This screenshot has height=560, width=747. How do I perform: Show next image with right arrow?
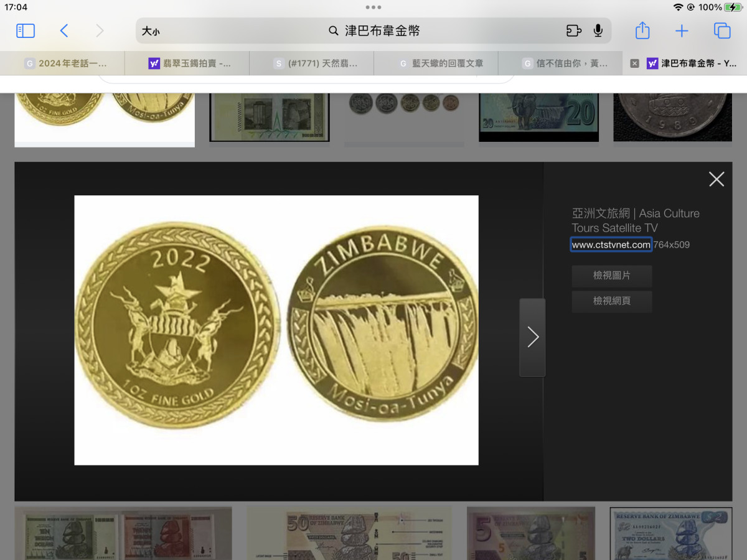(532, 337)
